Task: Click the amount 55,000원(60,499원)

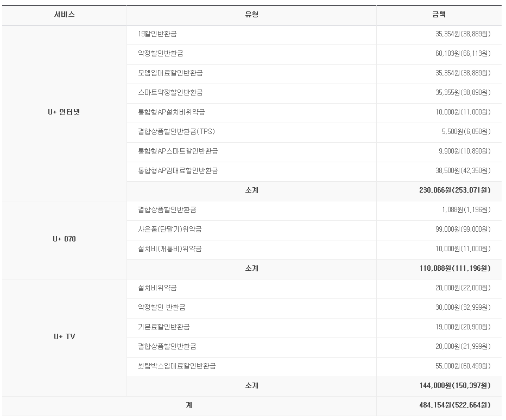Action: coord(463,366)
